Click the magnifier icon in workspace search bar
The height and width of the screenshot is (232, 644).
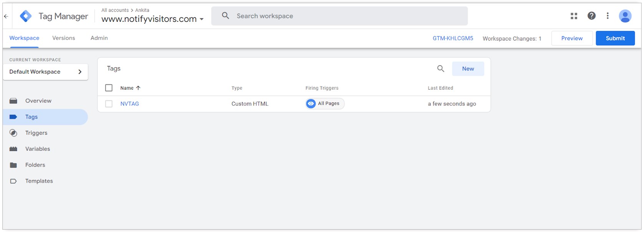click(226, 16)
